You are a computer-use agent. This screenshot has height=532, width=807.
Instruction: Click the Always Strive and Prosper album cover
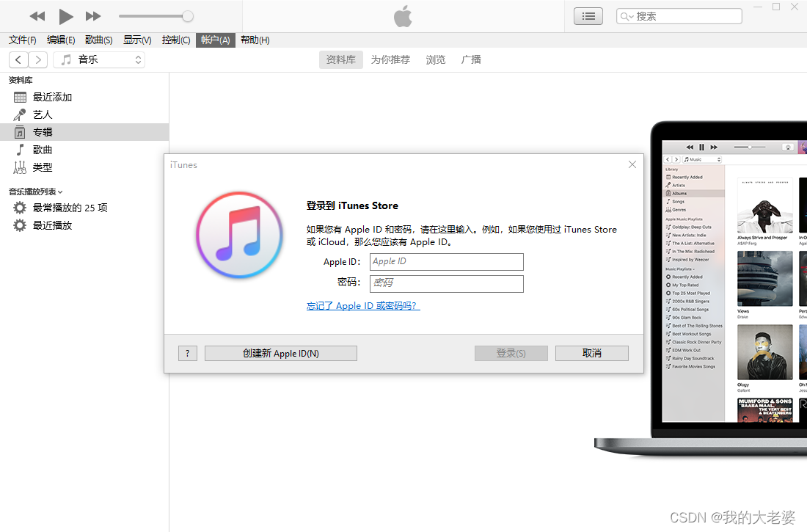coord(764,205)
